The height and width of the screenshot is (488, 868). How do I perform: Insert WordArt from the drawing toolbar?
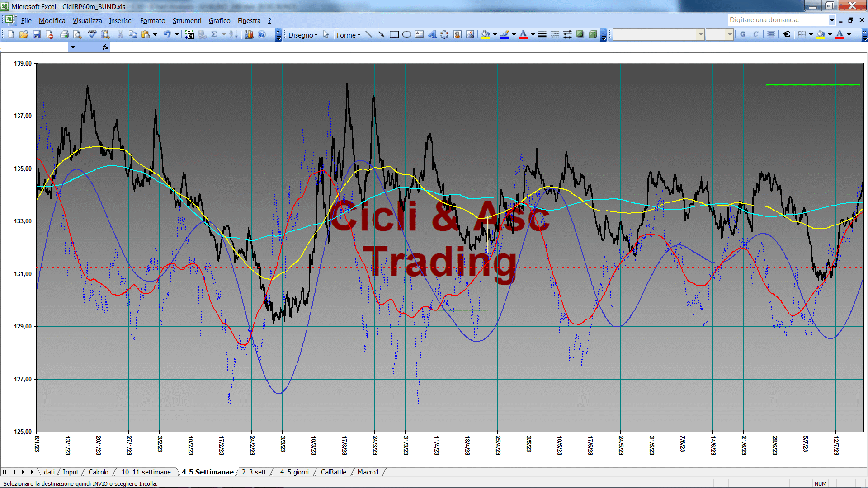(432, 34)
